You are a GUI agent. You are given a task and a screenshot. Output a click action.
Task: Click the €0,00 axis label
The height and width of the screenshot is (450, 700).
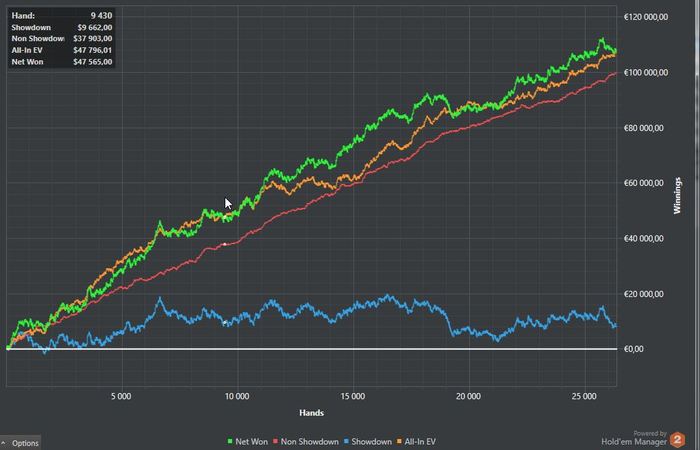point(633,349)
